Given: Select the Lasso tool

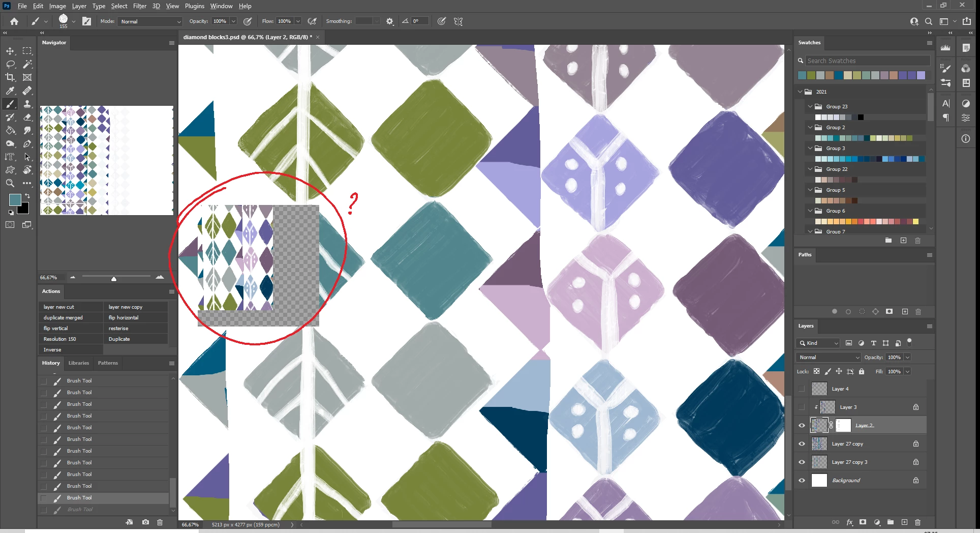Looking at the screenshot, I should [x=10, y=64].
